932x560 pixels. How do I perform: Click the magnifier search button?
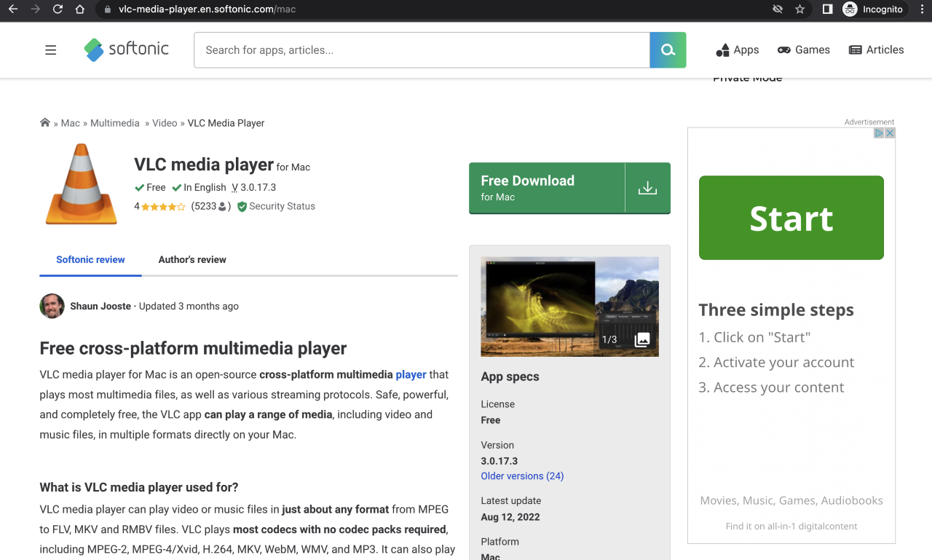point(668,50)
